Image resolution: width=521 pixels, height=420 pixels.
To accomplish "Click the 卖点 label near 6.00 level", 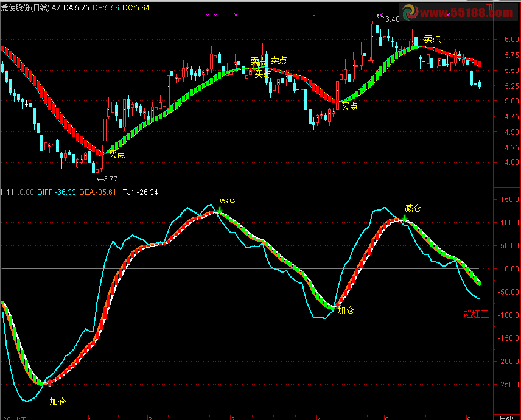I will point(432,39).
